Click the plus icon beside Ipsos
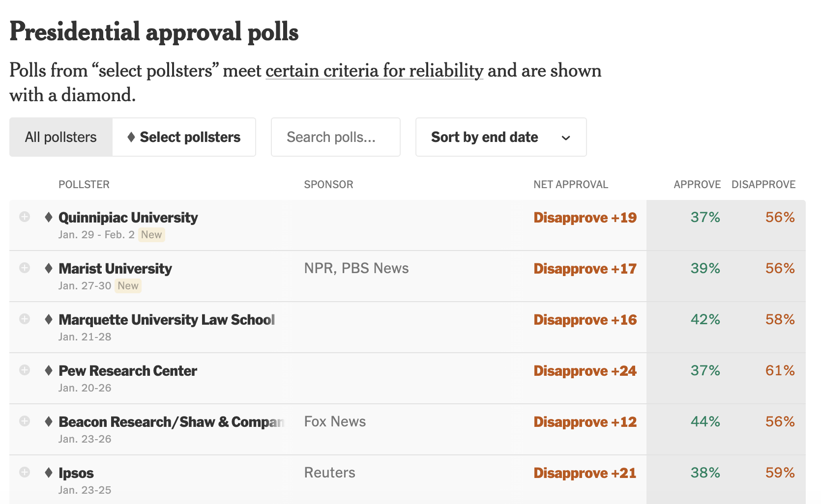This screenshot has height=504, width=821. (25, 472)
